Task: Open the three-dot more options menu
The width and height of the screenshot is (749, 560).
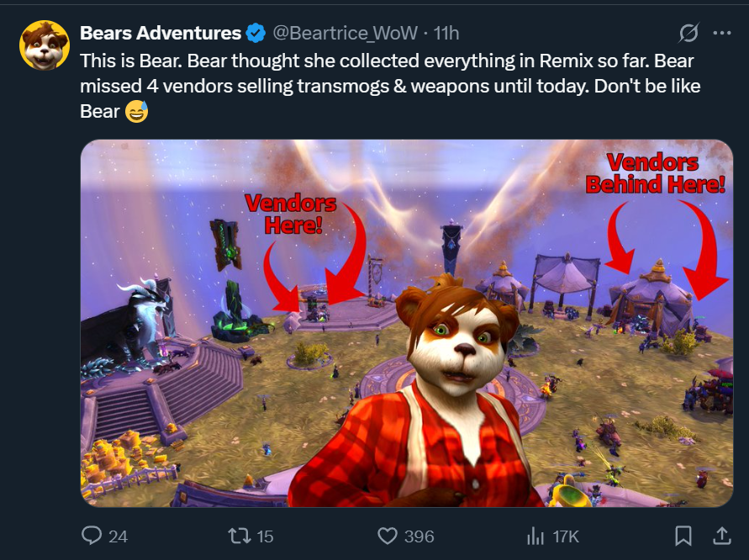Action: pyautogui.click(x=722, y=33)
